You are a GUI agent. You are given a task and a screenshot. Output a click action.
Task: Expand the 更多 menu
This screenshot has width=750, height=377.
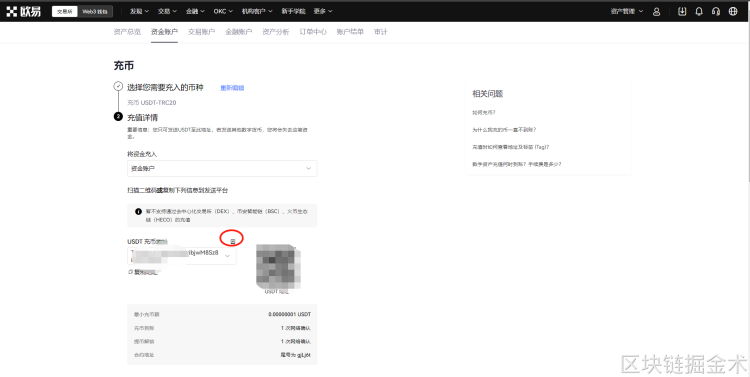click(323, 11)
